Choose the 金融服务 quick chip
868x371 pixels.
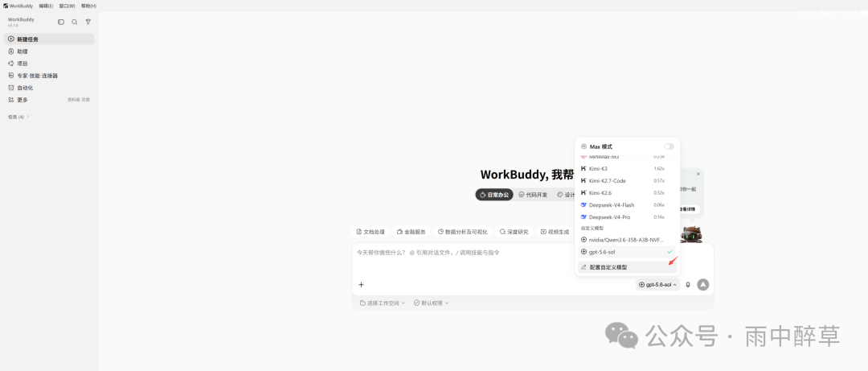[x=411, y=232]
